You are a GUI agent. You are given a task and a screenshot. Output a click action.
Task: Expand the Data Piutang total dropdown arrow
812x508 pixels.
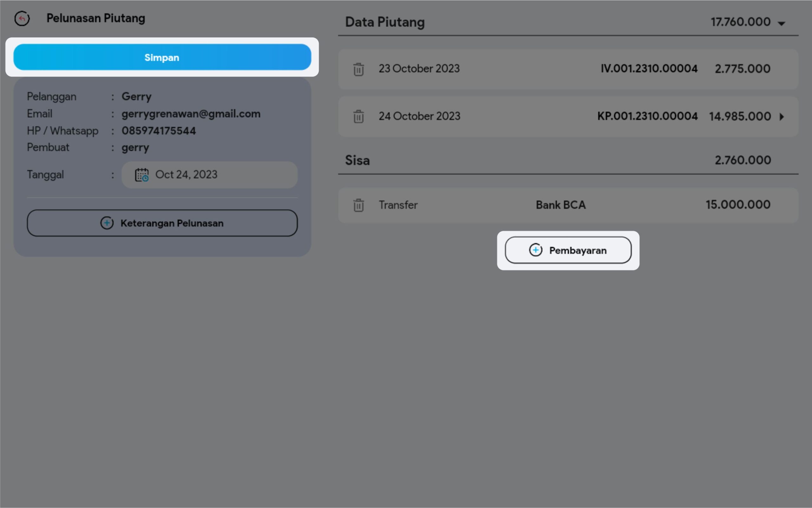click(782, 23)
